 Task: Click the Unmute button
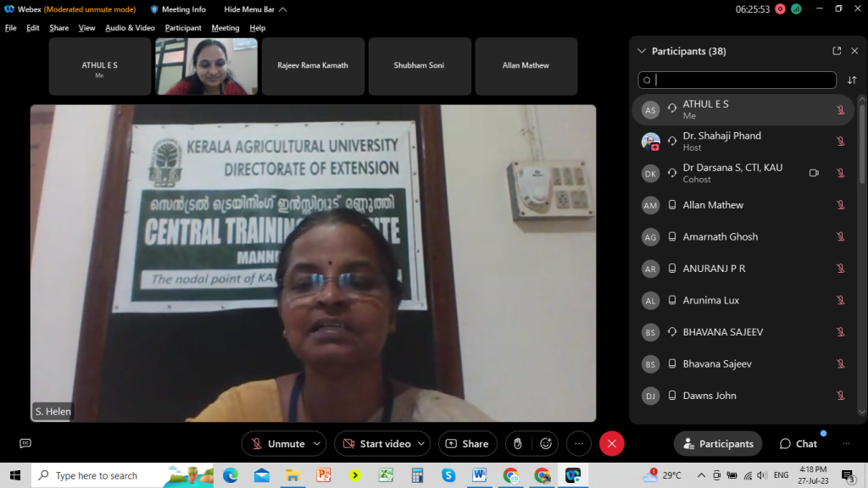coord(277,444)
